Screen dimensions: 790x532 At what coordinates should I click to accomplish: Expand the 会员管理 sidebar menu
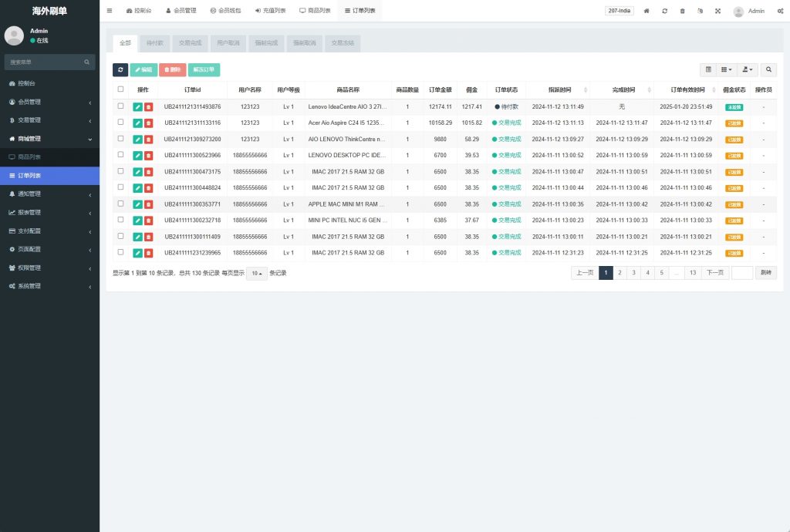coord(49,102)
